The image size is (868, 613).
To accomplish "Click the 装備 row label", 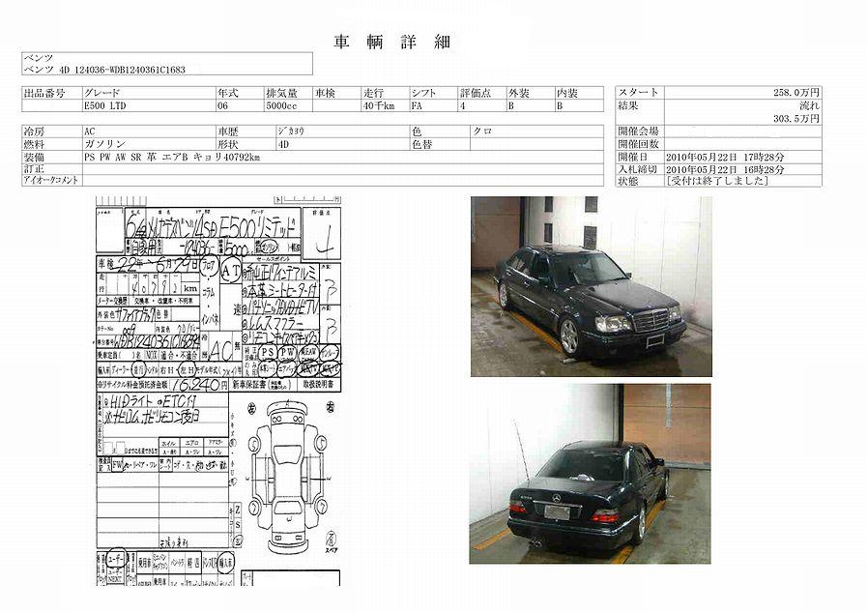I will pyautogui.click(x=34, y=158).
